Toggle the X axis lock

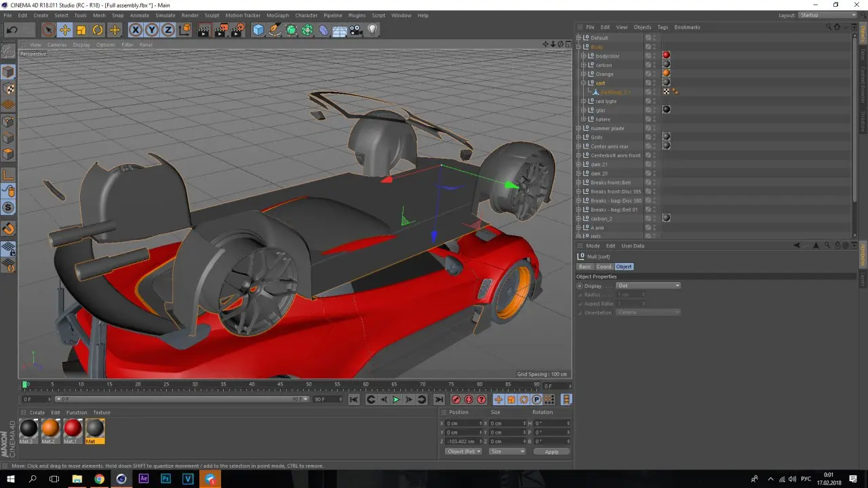pos(136,30)
